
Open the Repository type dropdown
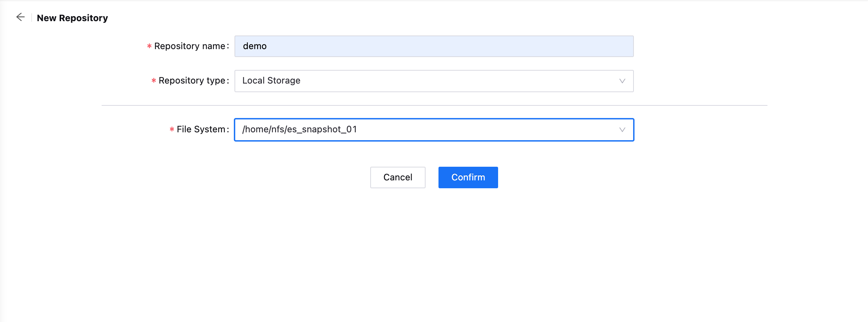point(434,81)
